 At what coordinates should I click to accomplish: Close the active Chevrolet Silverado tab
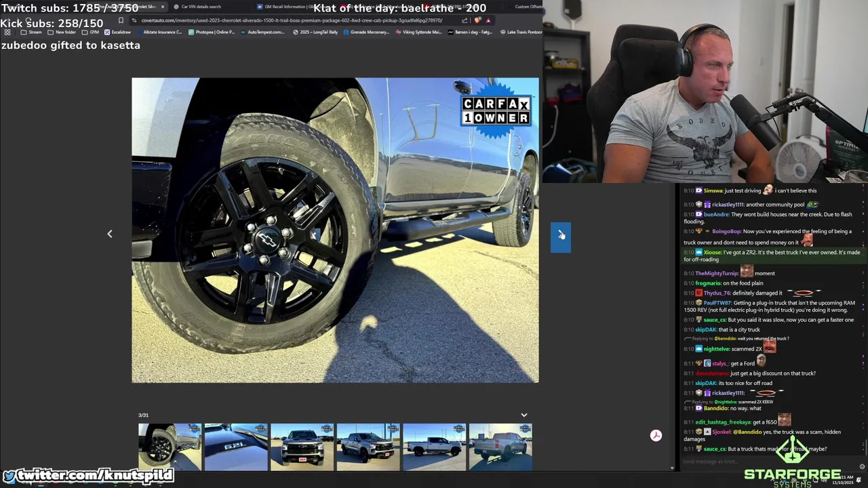click(x=162, y=7)
